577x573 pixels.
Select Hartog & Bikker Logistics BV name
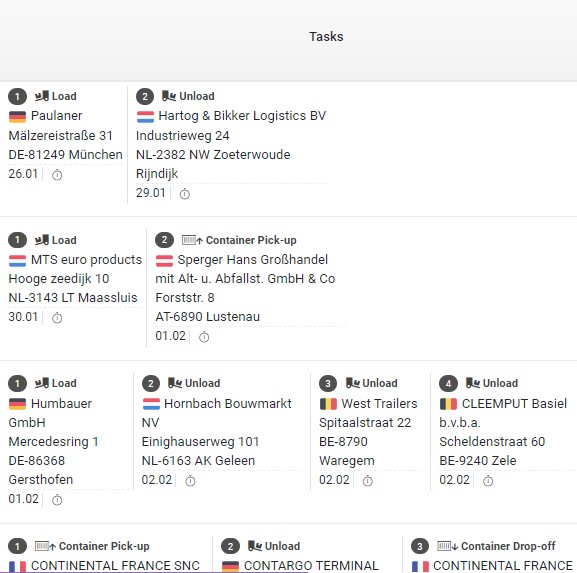point(242,116)
